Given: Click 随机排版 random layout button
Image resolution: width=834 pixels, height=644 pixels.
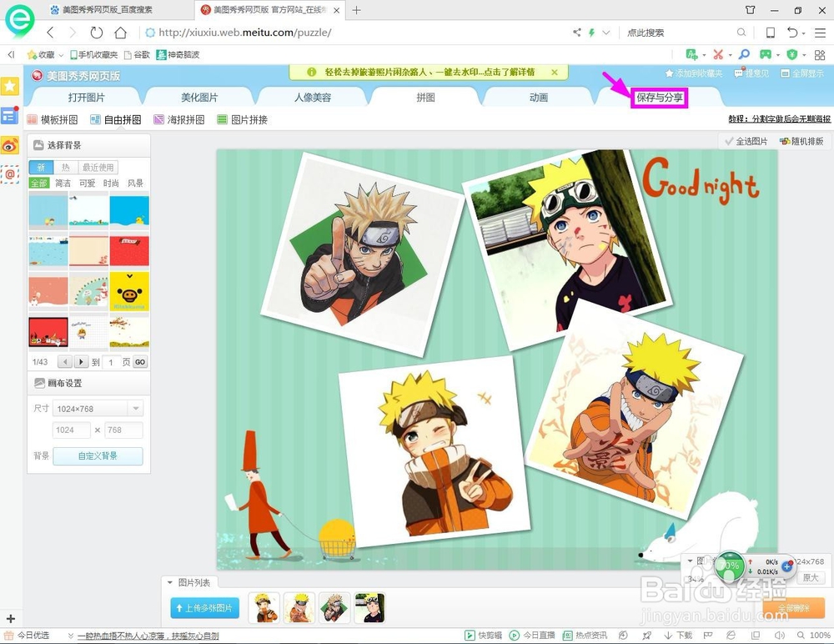Looking at the screenshot, I should tap(801, 141).
